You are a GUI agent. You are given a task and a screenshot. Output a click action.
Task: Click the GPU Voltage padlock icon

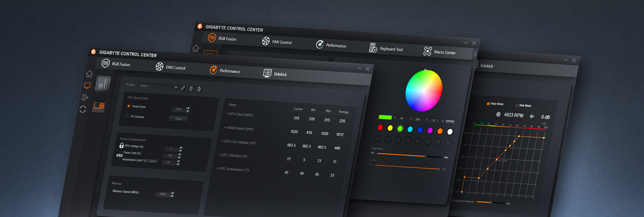[121, 146]
